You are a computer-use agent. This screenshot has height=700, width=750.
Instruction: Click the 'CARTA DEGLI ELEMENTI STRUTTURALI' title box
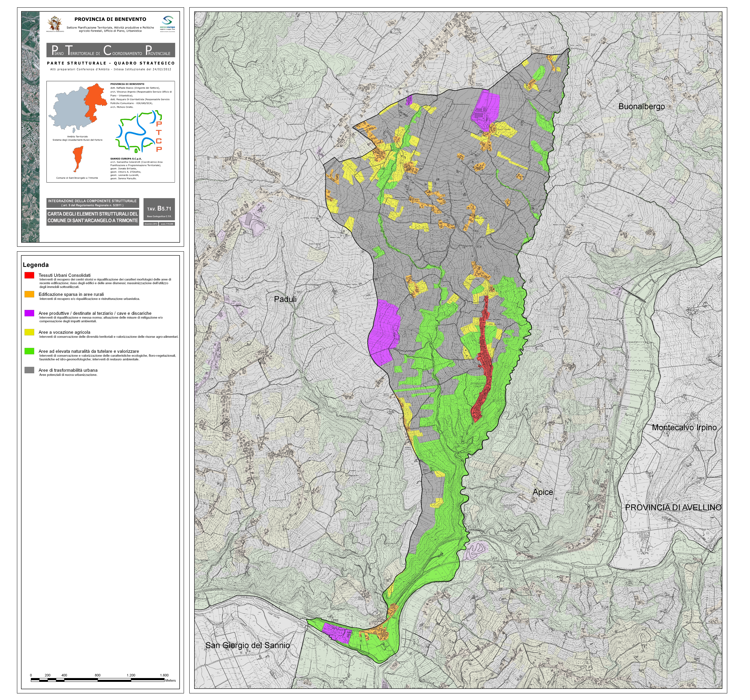(x=93, y=218)
